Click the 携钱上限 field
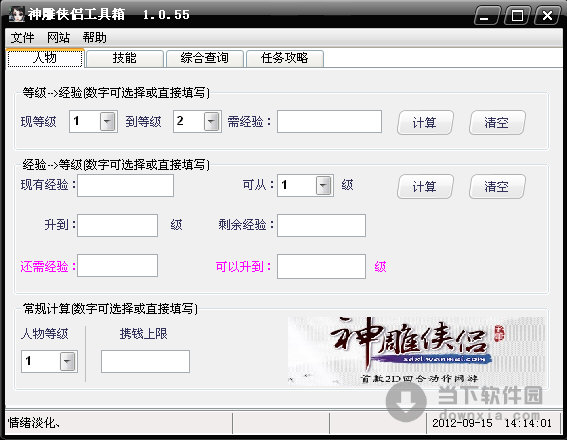Image resolution: width=567 pixels, height=440 pixels. (x=145, y=361)
